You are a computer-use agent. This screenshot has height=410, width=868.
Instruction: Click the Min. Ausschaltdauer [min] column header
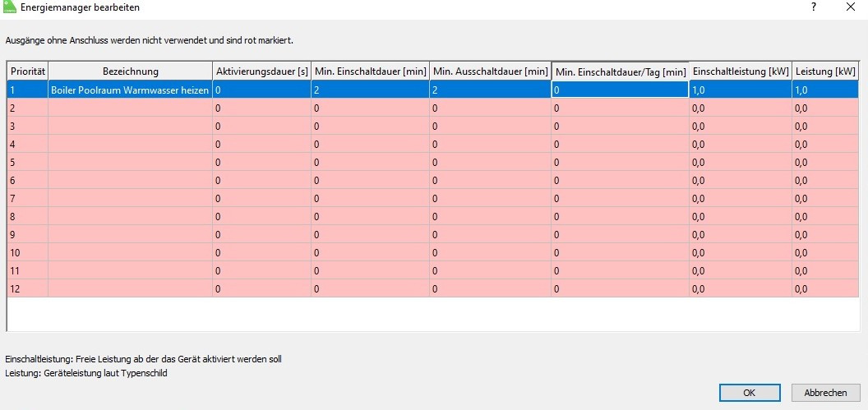pos(490,71)
